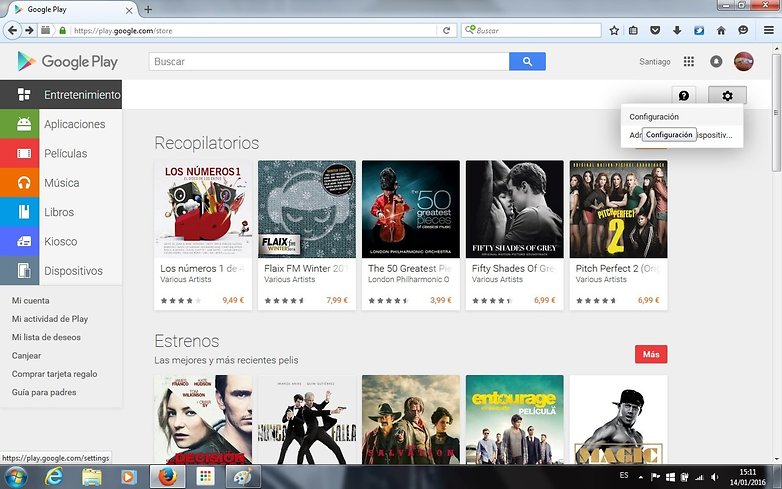
Task: Select the Entretenimiento category icon
Action: tap(23, 94)
